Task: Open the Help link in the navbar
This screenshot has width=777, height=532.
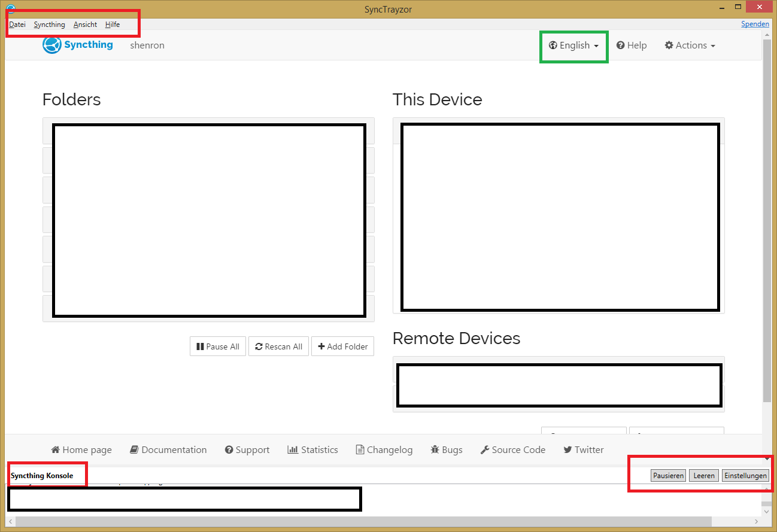Action: (632, 45)
